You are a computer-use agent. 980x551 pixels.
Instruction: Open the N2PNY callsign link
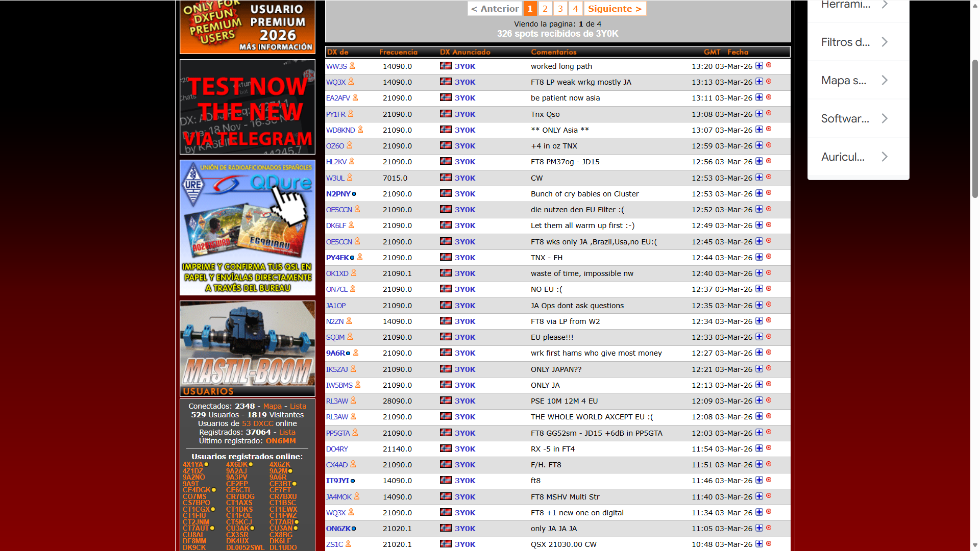pyautogui.click(x=338, y=194)
